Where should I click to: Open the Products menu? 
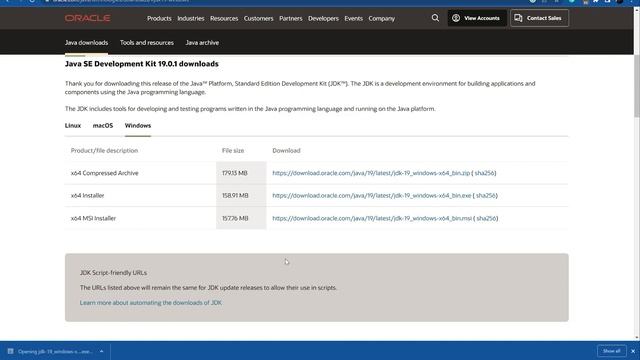(159, 18)
